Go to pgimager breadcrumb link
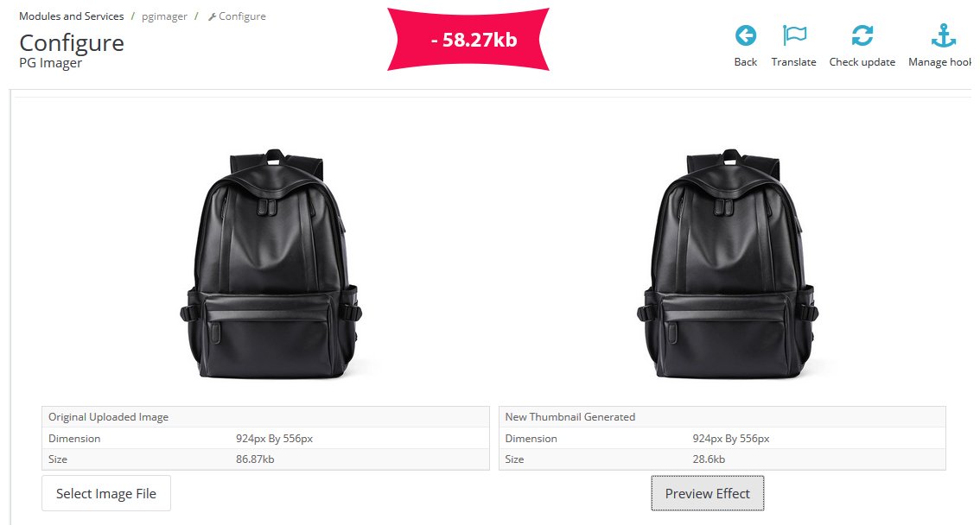The width and height of the screenshot is (980, 532). pos(164,16)
